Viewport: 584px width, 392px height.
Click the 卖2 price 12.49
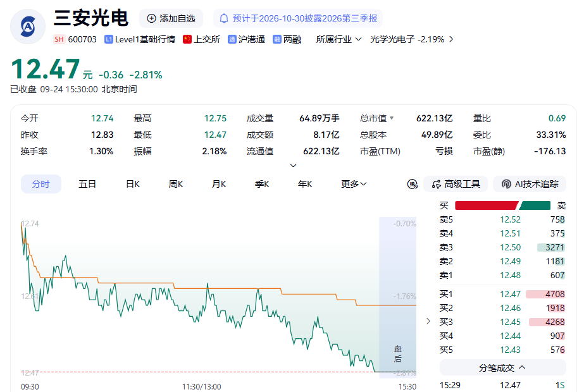(x=510, y=261)
